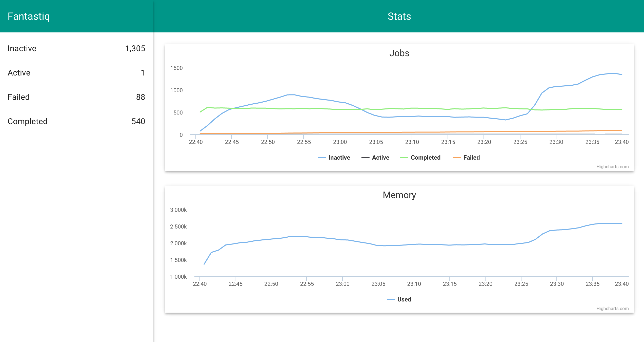
Task: Click the orange Failed legend line marker
Action: [x=457, y=158]
